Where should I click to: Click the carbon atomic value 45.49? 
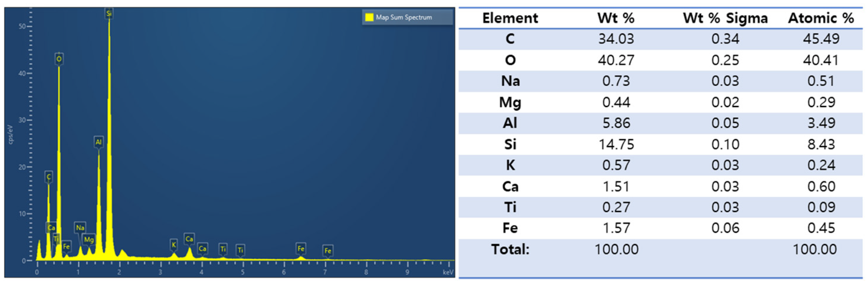point(821,39)
